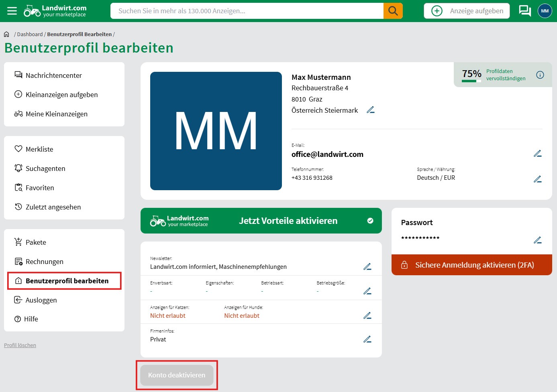This screenshot has width=557, height=392.
Task: Click the 75% profile completion progress bar
Action: [471, 81]
